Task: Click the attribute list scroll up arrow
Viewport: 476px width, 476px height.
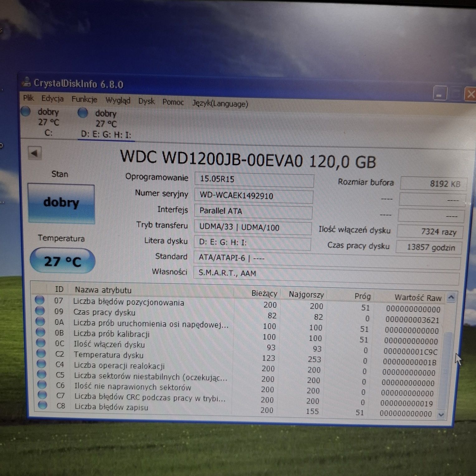Action: (451, 297)
